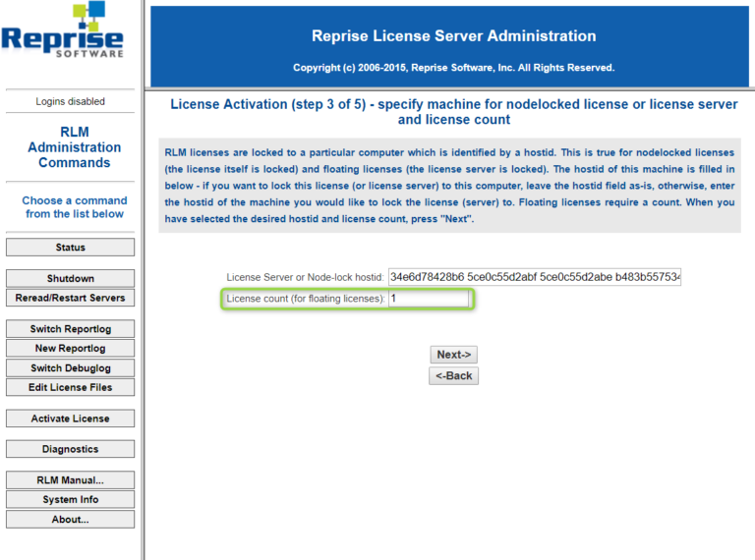
Task: Open the Status page
Action: point(70,248)
